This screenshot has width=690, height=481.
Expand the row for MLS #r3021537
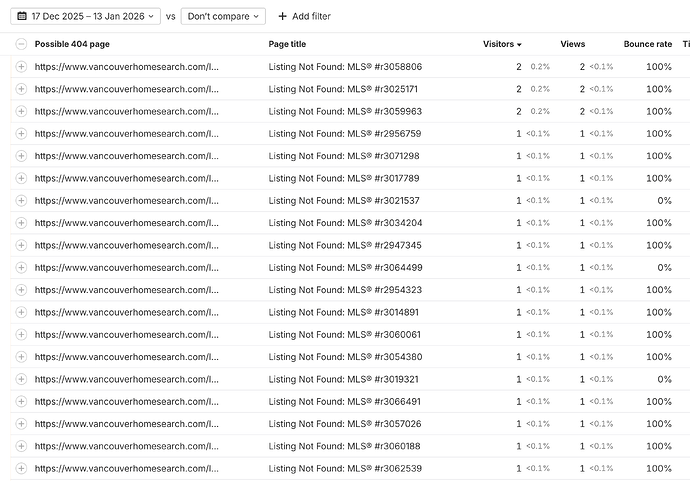(x=21, y=201)
